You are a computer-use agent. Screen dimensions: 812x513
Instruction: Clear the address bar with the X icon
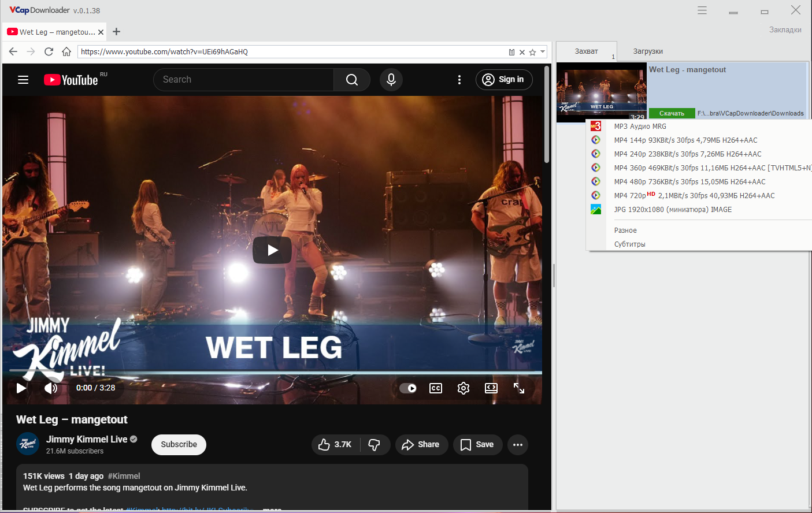click(522, 52)
